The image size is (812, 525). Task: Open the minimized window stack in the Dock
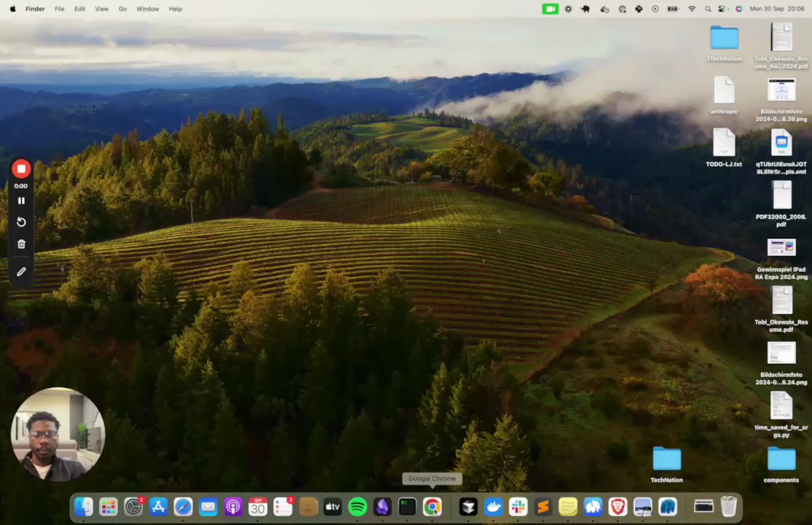click(704, 507)
